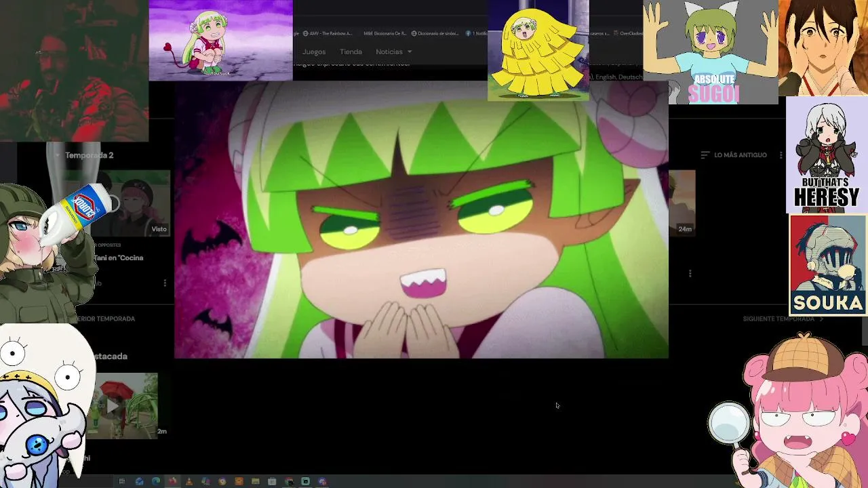Open more options for the Tani episode
The height and width of the screenshot is (488, 868).
click(165, 283)
